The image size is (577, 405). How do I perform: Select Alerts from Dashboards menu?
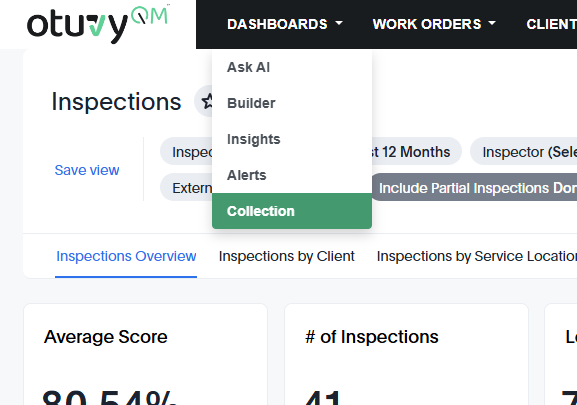292,175
